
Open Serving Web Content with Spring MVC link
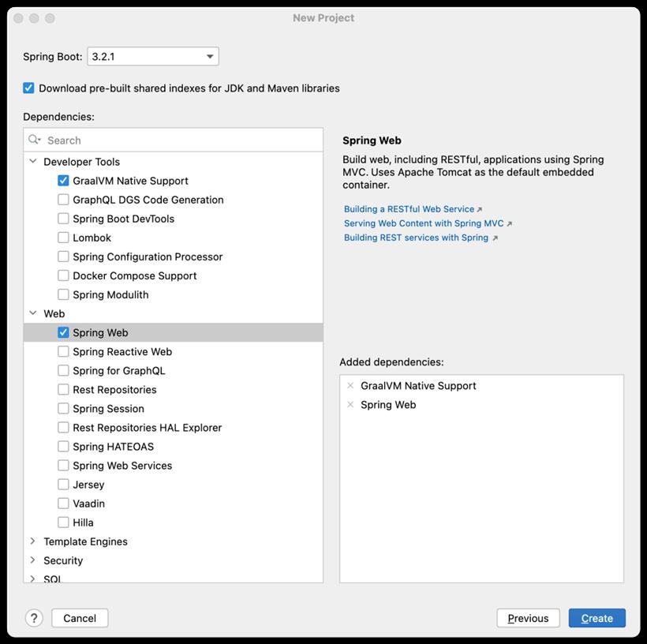point(424,223)
